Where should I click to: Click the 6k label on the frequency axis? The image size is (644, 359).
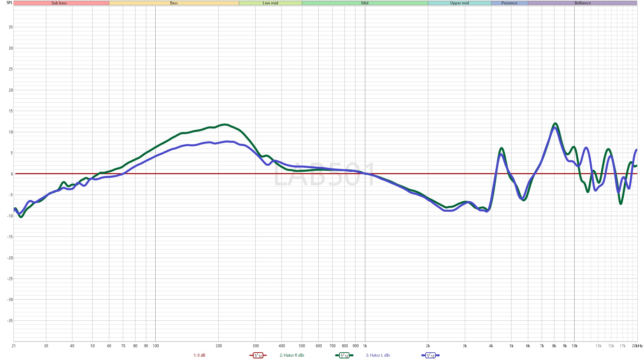(x=528, y=346)
